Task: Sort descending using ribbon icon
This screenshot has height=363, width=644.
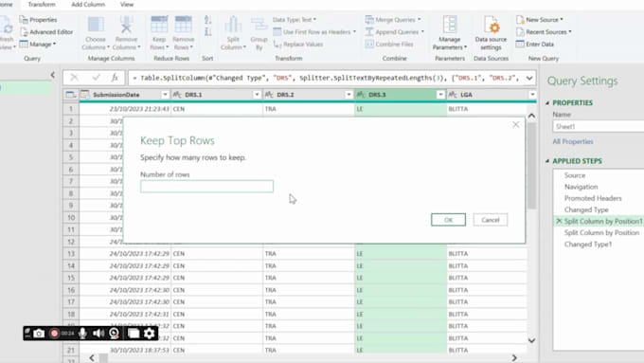Action: (x=207, y=31)
